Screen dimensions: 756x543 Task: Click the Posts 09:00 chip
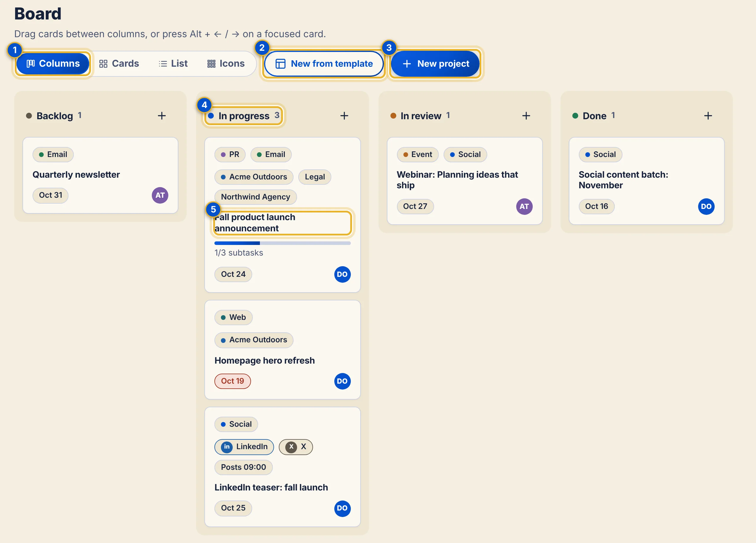tap(243, 467)
